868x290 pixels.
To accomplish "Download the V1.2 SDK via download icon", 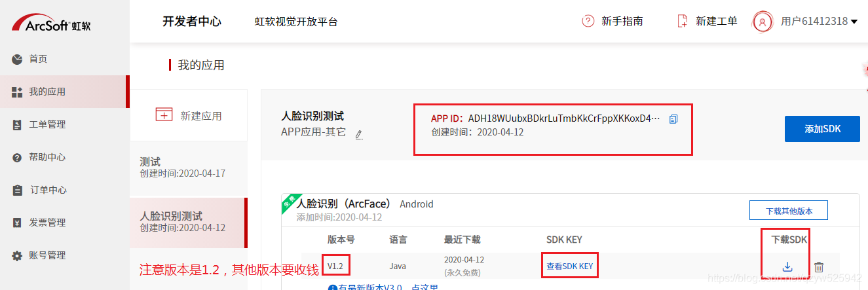I will click(x=787, y=266).
